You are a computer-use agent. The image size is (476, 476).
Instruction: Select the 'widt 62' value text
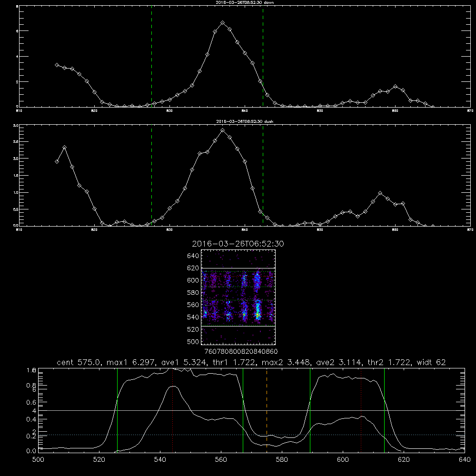coord(431,362)
